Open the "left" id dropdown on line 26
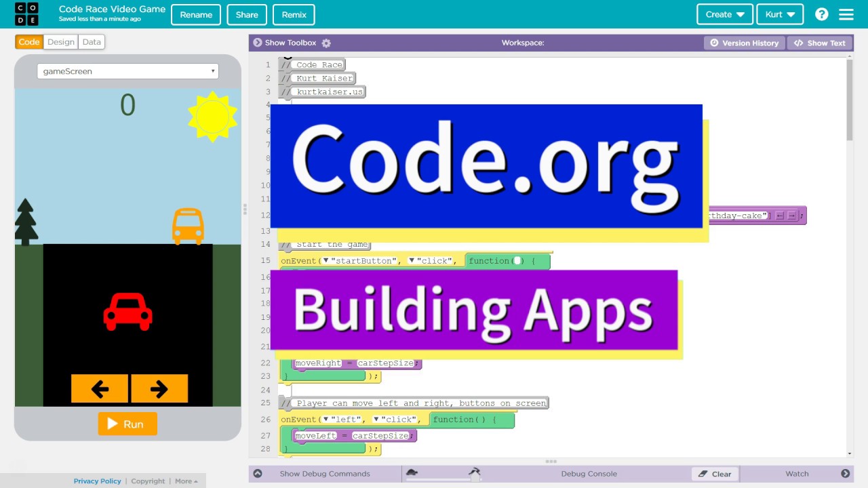Viewport: 868px width, 488px height. coord(325,420)
